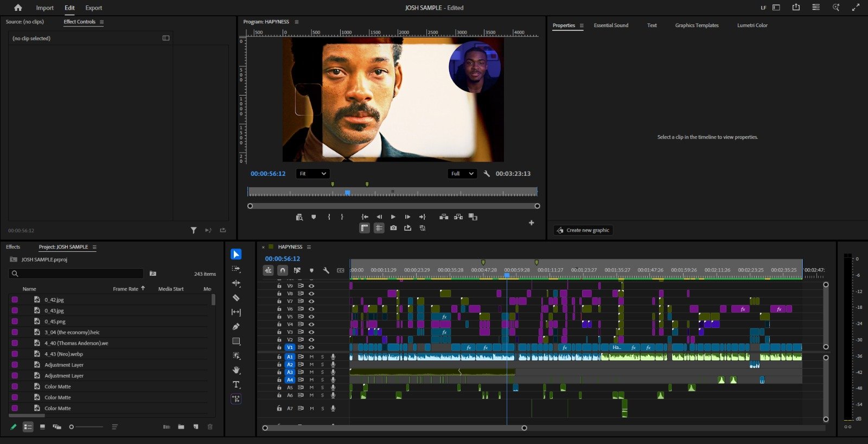This screenshot has width=868, height=444.
Task: Open the Import workspace tab
Action: pyautogui.click(x=44, y=8)
